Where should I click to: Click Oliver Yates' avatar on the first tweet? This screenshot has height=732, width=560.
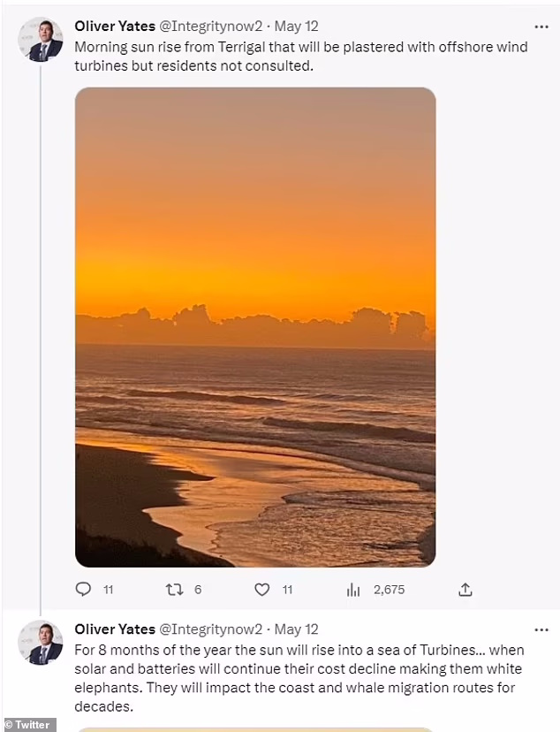41,40
